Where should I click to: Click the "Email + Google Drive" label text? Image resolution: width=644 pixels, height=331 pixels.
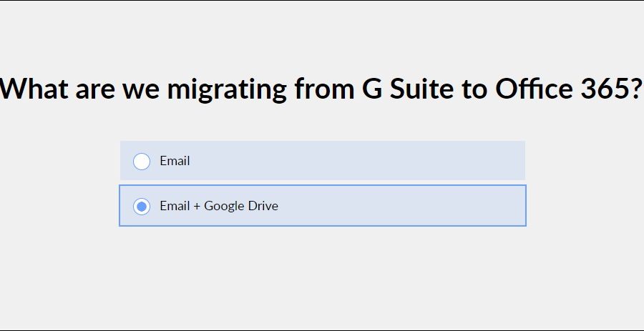tap(219, 206)
